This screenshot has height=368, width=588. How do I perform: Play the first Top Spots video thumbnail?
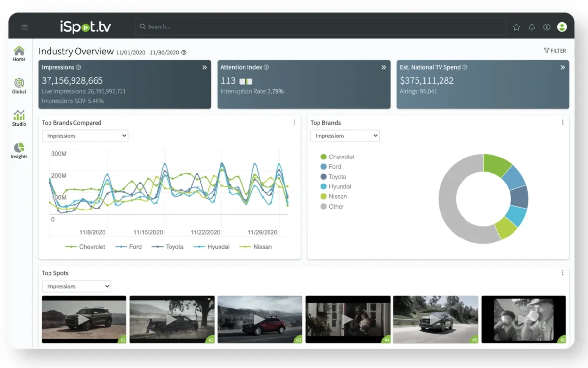point(84,319)
